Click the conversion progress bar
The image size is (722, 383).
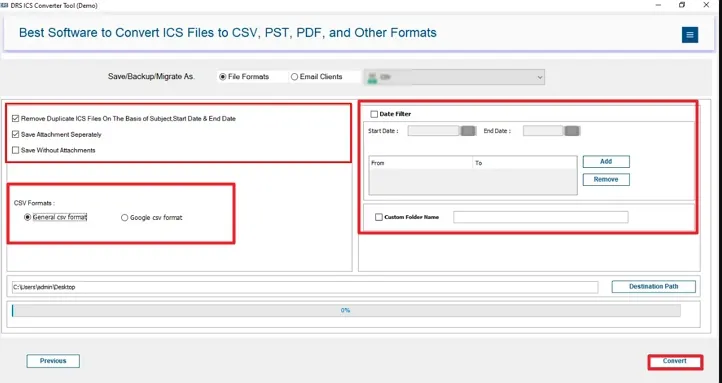point(346,311)
